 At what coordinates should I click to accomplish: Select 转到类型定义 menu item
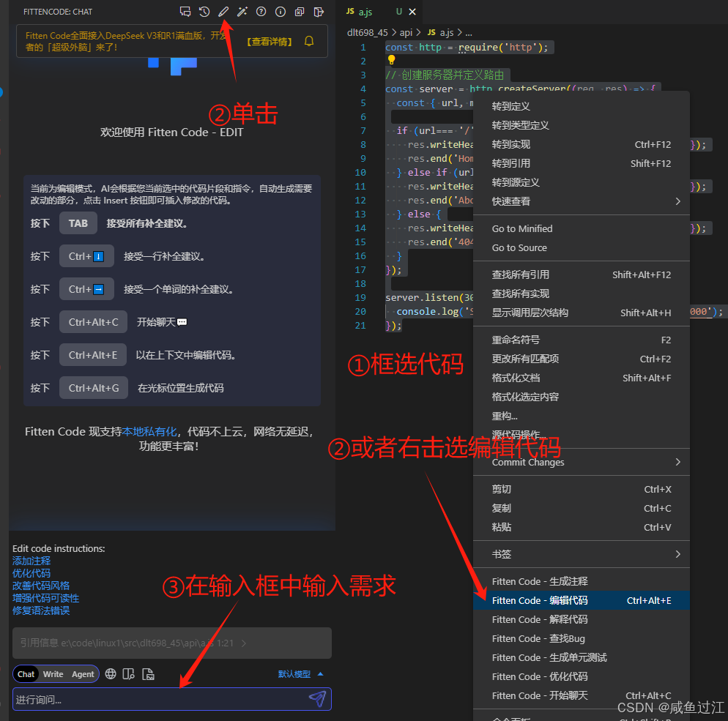(x=582, y=125)
